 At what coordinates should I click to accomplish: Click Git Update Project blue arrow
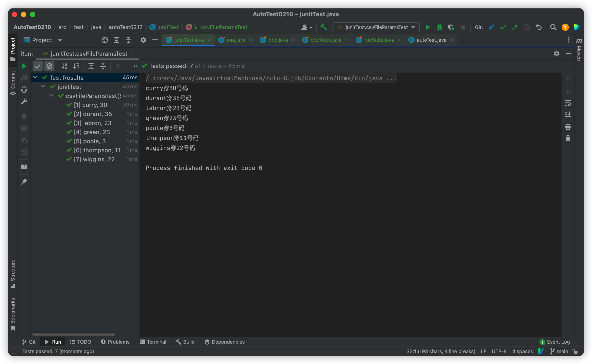pos(491,27)
